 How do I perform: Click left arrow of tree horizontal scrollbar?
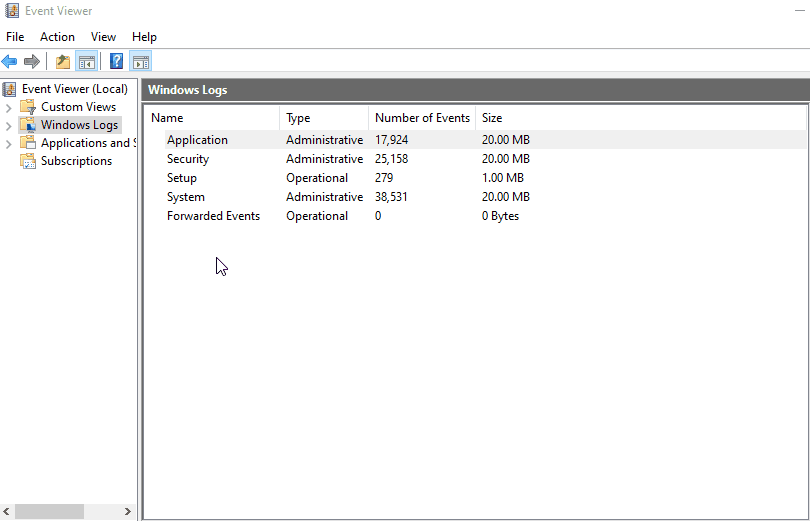click(x=6, y=512)
